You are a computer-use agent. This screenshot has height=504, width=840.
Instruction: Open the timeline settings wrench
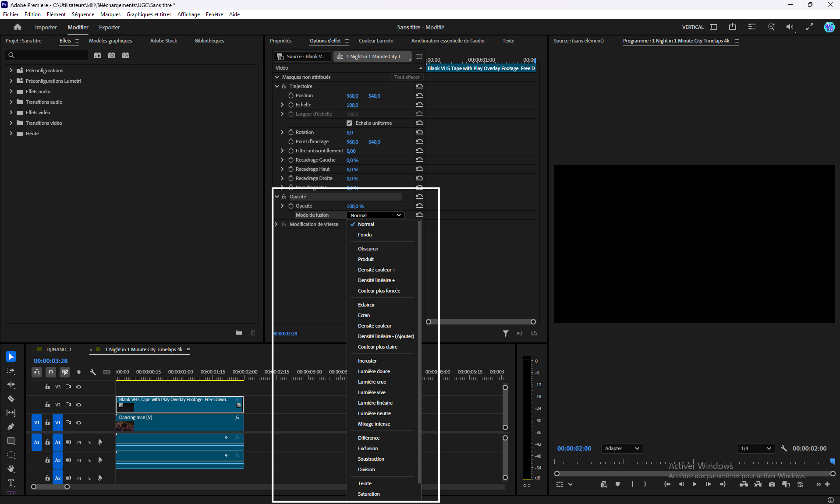point(93,372)
